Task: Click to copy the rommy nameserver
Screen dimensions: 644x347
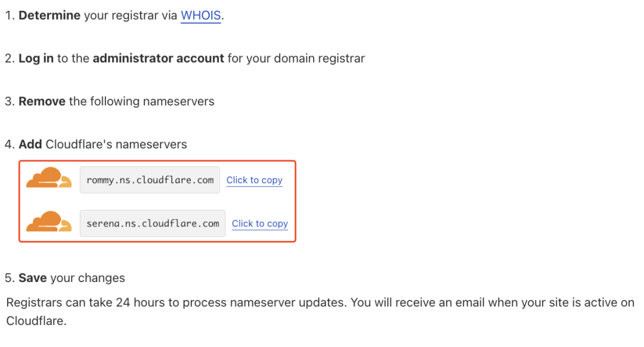Action: pyautogui.click(x=254, y=180)
